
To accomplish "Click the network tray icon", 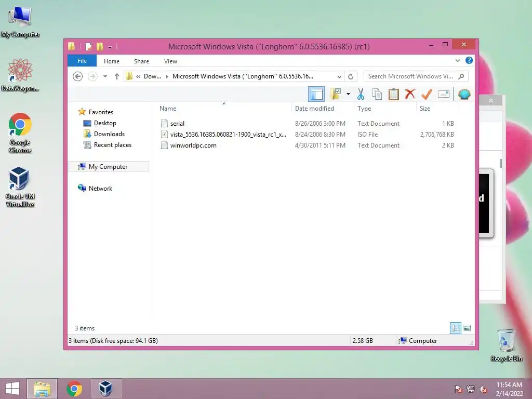I will tap(471, 389).
